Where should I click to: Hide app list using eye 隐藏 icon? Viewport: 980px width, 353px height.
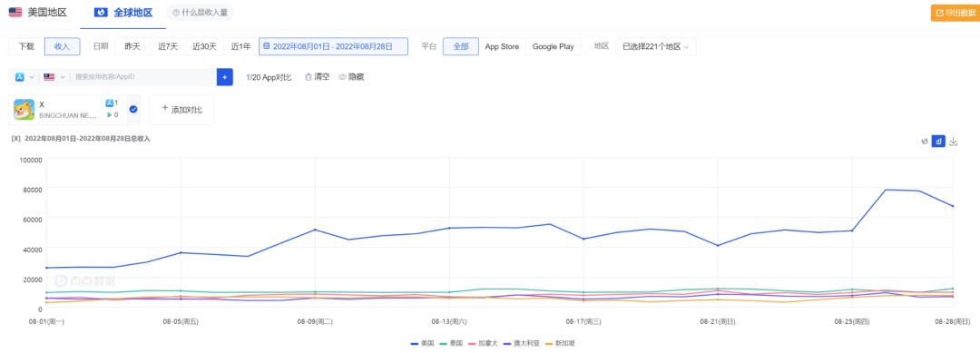point(351,77)
